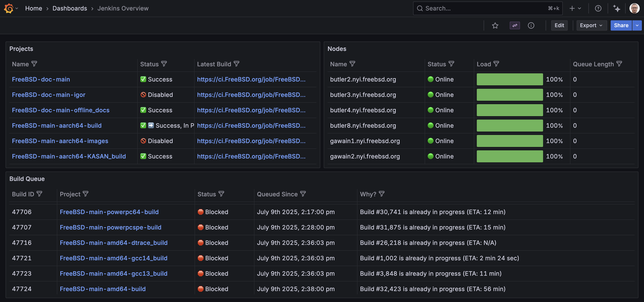The image size is (644, 302).
Task: Toggle filter on the Nodes Load column
Action: click(x=496, y=64)
